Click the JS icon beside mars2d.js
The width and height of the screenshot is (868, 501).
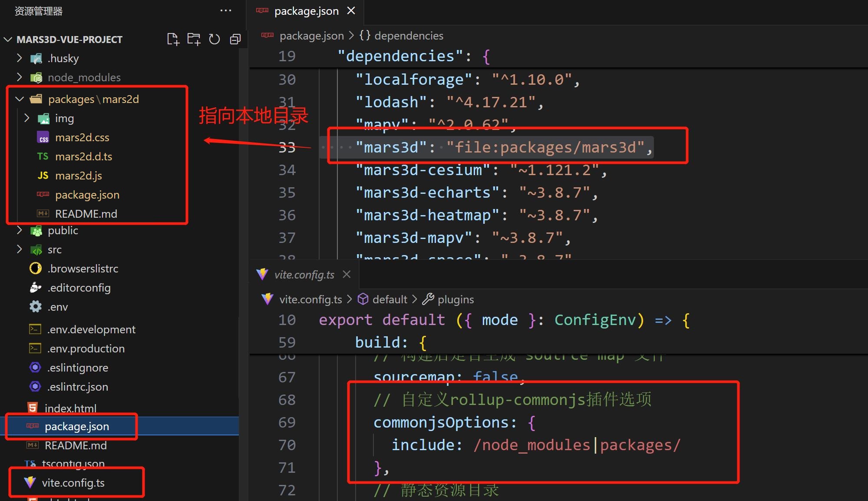pos(43,176)
